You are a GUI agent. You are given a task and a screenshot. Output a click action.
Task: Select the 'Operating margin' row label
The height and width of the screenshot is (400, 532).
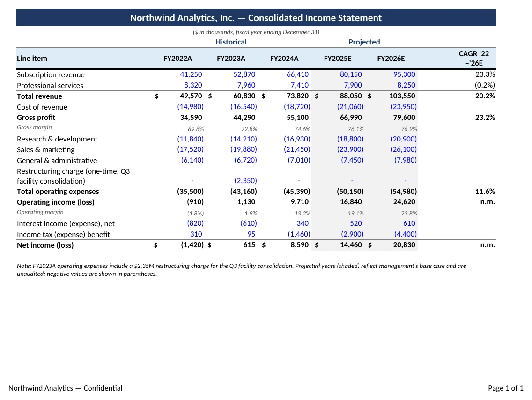tap(40, 212)
